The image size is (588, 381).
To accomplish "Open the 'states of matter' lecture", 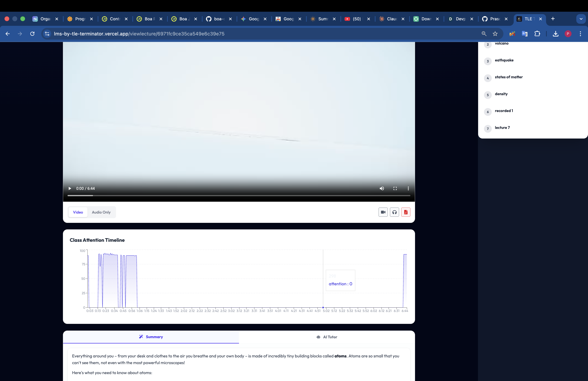I will [508, 77].
